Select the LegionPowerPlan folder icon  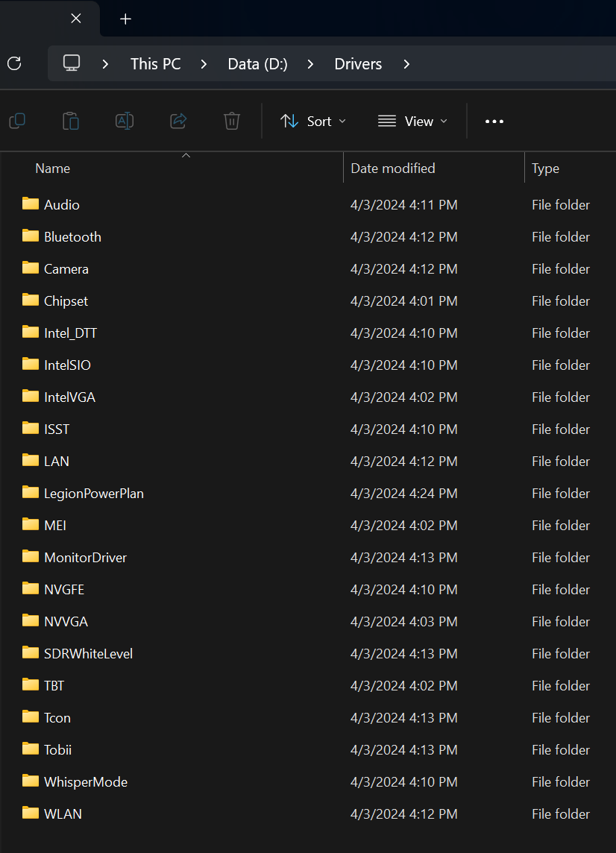tap(31, 493)
